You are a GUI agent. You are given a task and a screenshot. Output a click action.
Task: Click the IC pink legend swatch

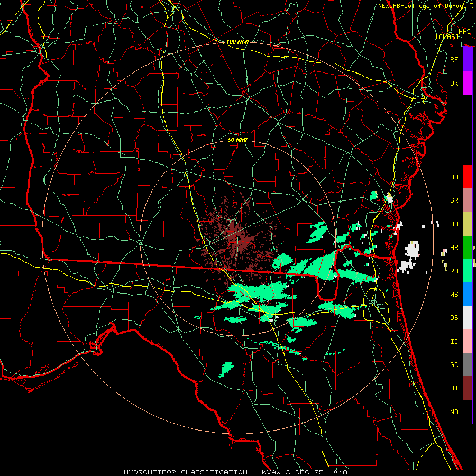click(467, 341)
